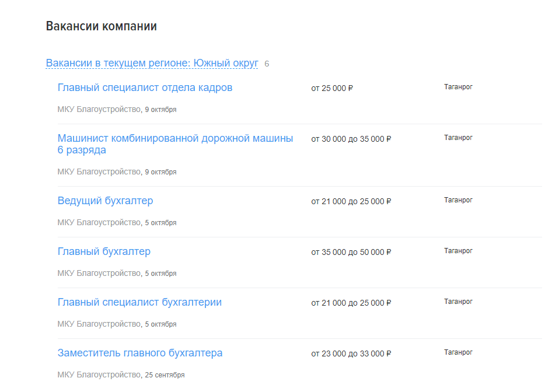Click "Таганрог" in the Ведущий бухгалтер row
Image resolution: width=559 pixels, height=392 pixels.
458,200
